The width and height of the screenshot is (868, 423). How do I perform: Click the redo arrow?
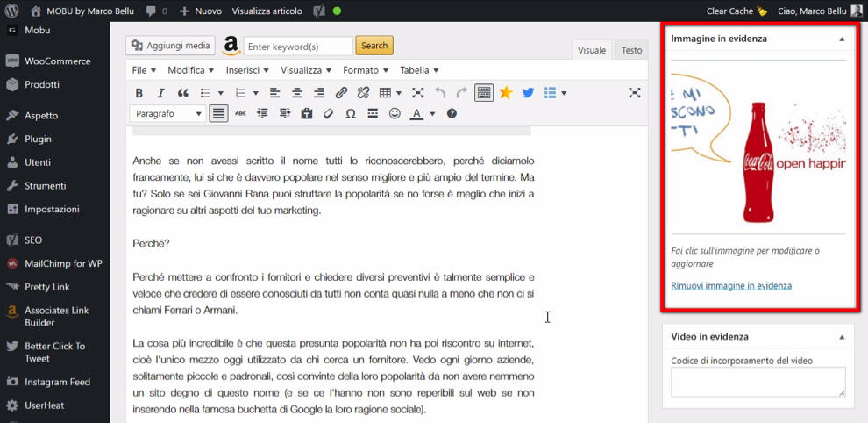[x=462, y=92]
